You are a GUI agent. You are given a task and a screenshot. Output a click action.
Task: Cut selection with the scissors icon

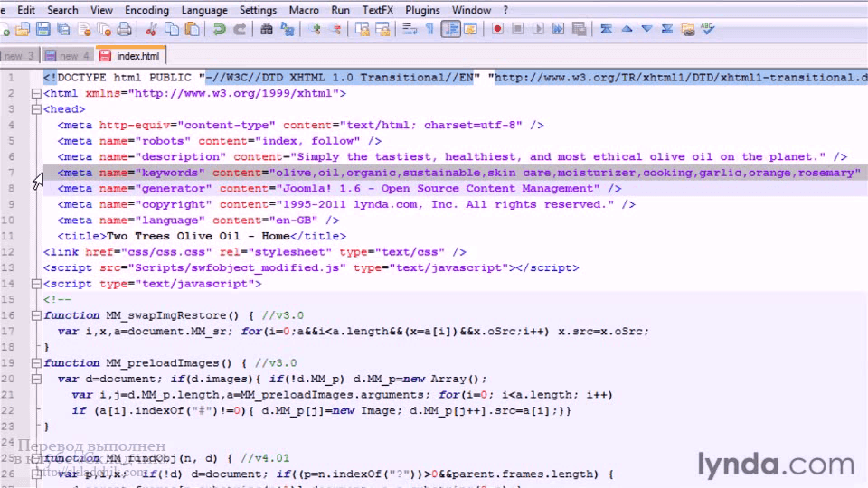[151, 29]
